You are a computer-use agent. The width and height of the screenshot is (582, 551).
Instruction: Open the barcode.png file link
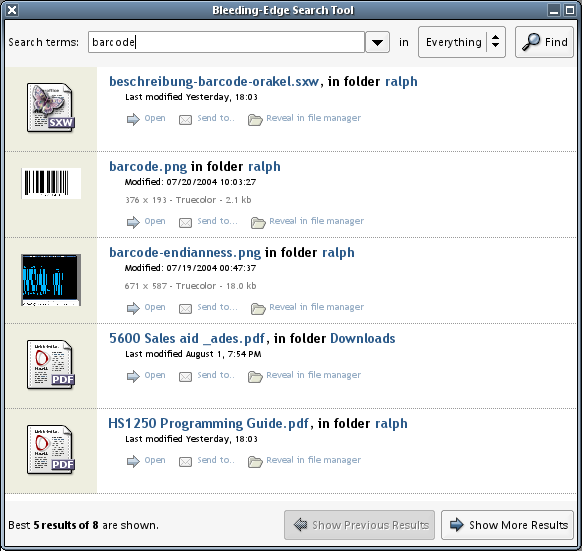pyautogui.click(x=148, y=166)
